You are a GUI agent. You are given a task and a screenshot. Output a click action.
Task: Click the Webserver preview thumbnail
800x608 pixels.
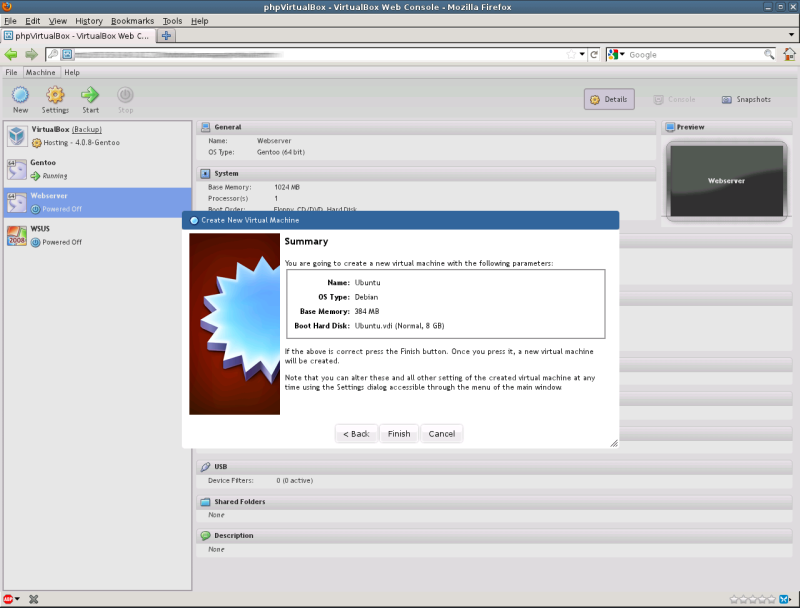727,181
